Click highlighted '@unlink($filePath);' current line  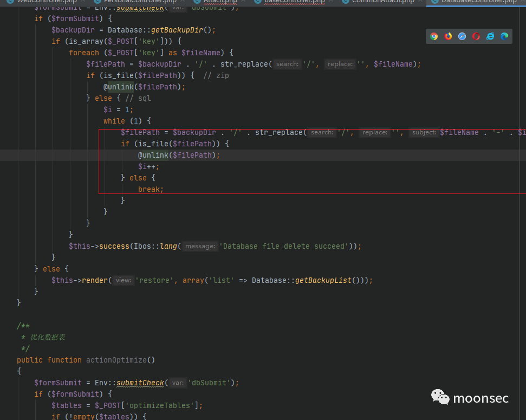click(x=179, y=155)
